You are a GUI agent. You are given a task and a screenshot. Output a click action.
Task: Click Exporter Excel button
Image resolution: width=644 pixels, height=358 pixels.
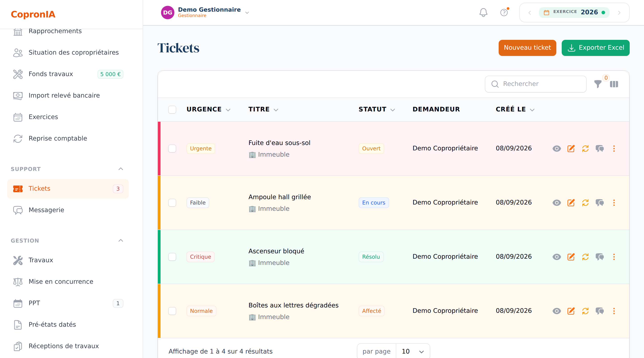coord(595,48)
